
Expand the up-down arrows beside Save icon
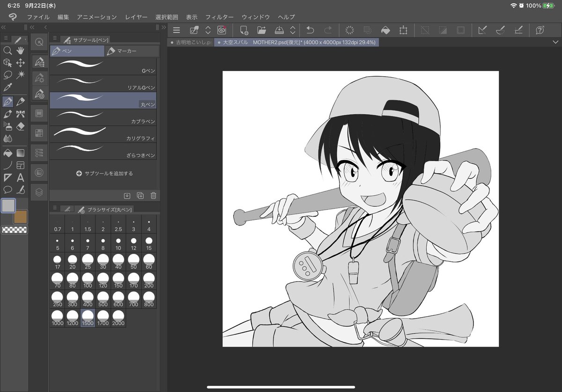tap(293, 30)
